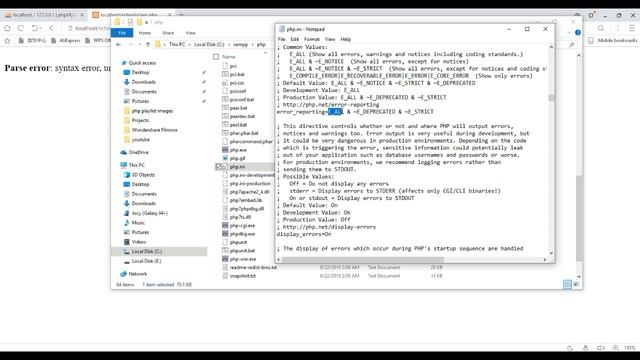Screen dimensions: 640x360
Task: Click Notepad vertical scrollbar thumb
Action: point(551,98)
